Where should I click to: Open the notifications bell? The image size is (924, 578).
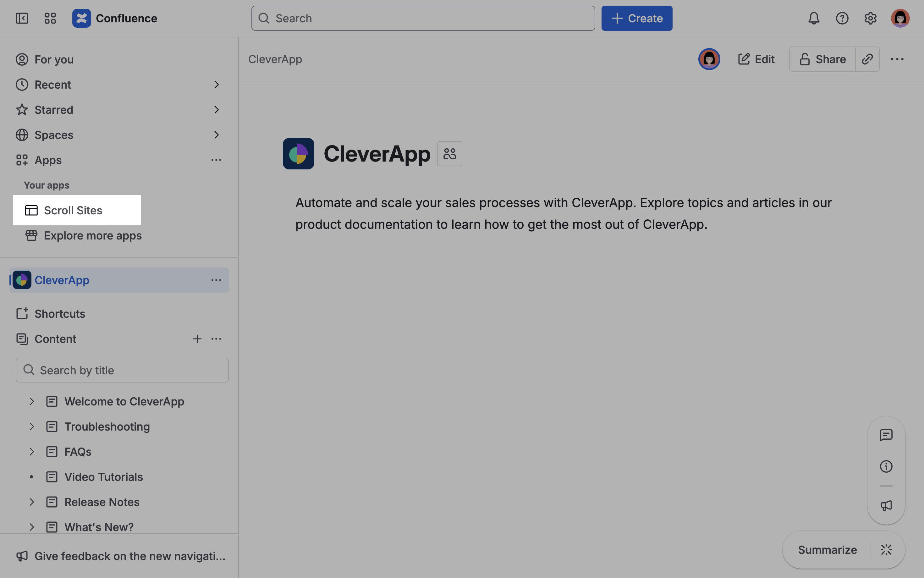(x=814, y=18)
